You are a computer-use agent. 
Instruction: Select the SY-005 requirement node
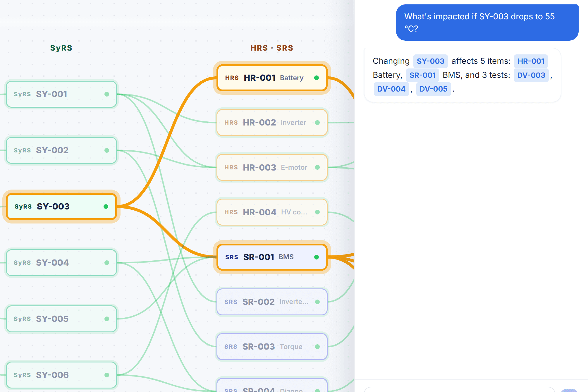(x=61, y=319)
